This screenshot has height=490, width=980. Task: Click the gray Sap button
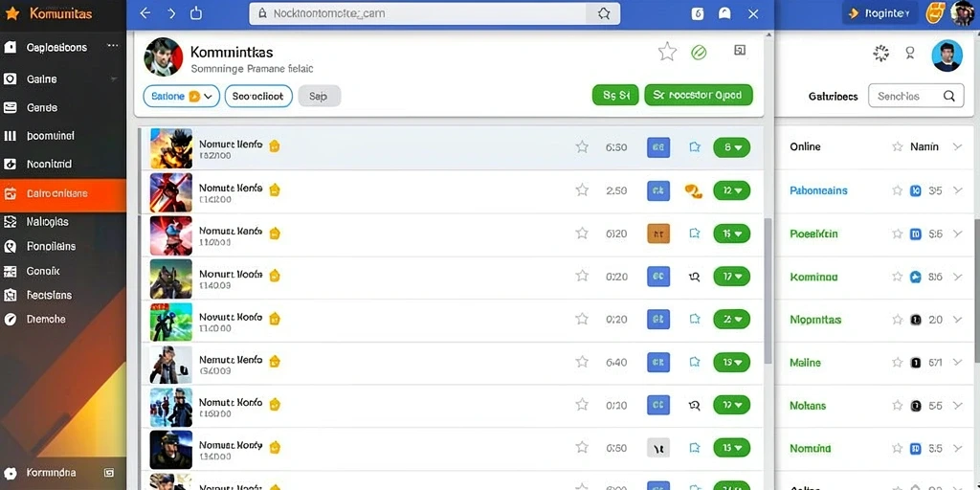click(320, 97)
